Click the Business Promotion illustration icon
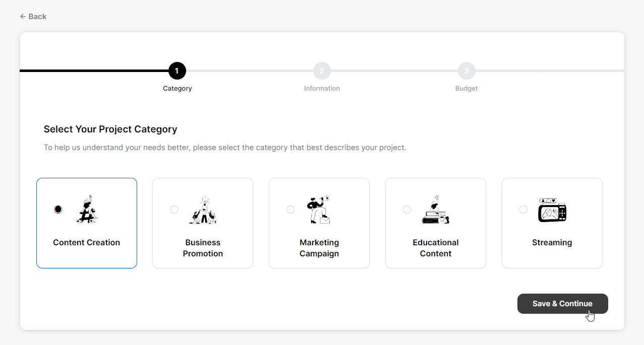Viewport: 644px width, 345px height. [203, 210]
